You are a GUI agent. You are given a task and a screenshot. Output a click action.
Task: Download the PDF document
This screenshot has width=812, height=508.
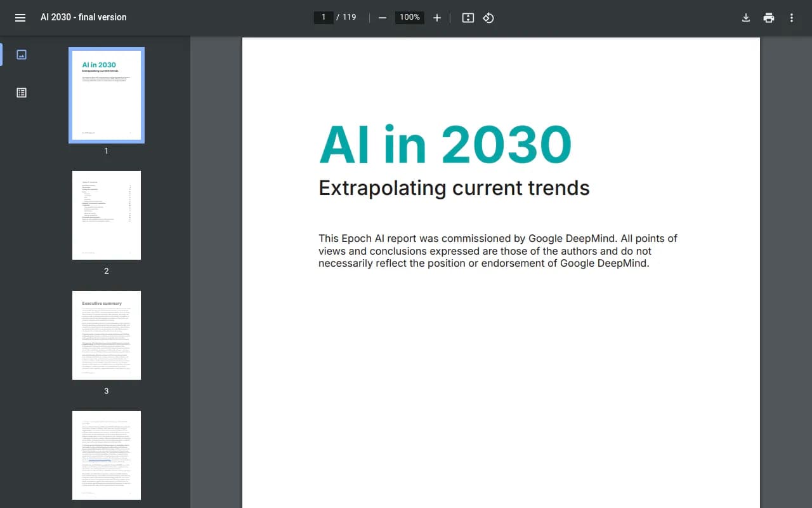tap(746, 17)
